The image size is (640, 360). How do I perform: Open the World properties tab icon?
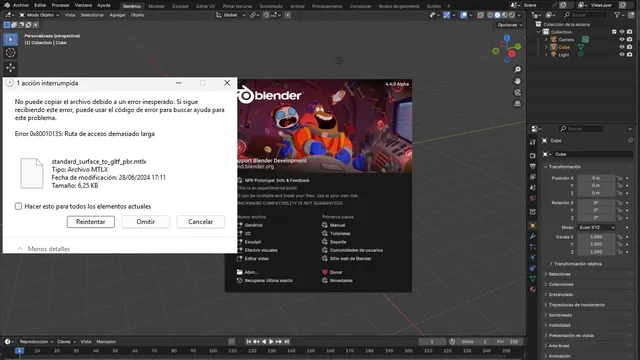(533, 198)
